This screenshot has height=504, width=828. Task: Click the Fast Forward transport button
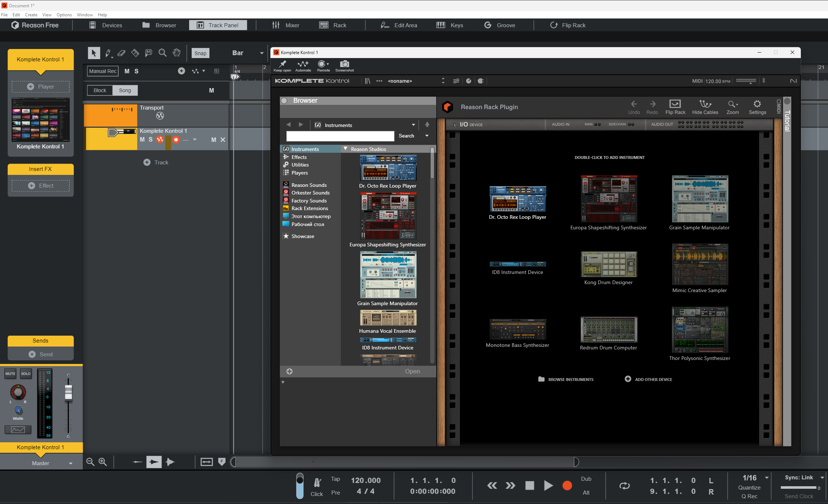pyautogui.click(x=510, y=485)
